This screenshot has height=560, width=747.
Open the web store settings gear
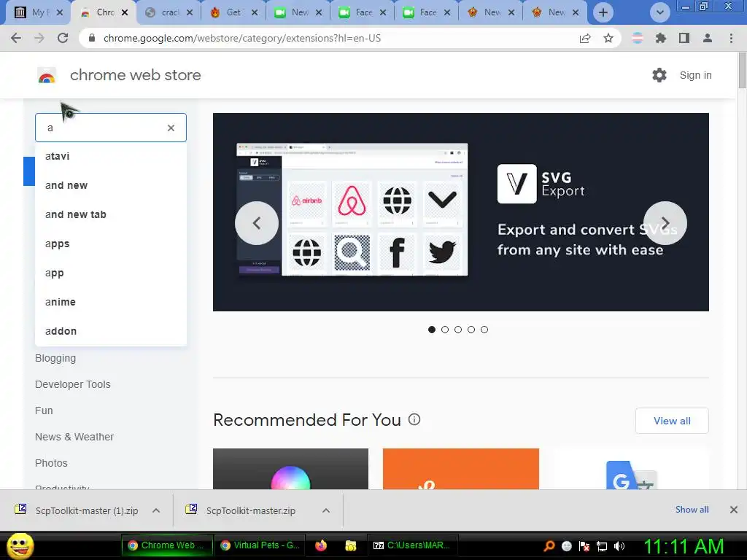[659, 75]
